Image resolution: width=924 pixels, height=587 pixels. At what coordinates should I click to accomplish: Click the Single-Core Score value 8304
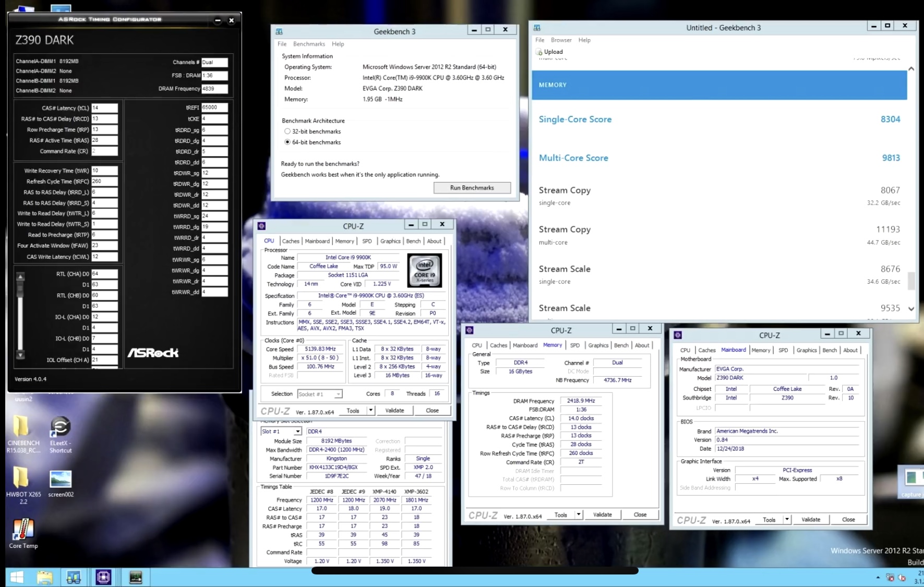tap(890, 119)
